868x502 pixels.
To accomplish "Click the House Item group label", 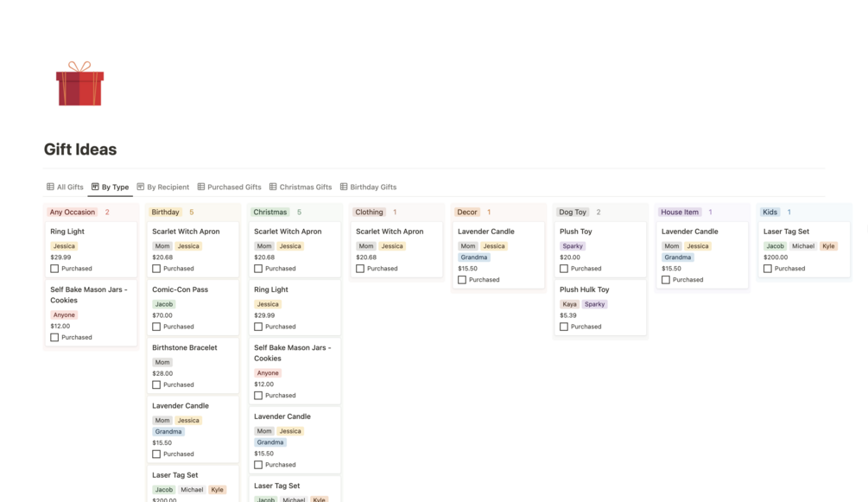I will [679, 212].
